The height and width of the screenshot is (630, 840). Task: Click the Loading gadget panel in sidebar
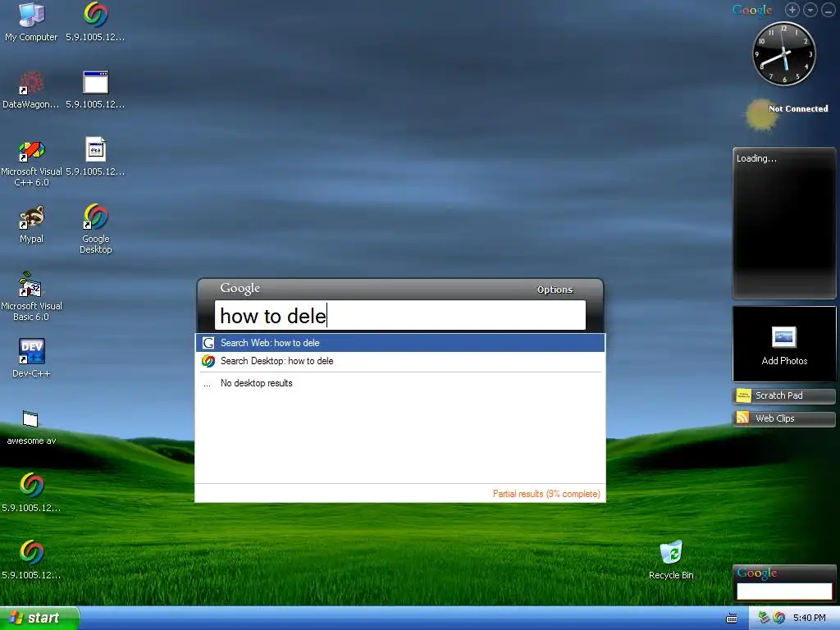coord(784,223)
